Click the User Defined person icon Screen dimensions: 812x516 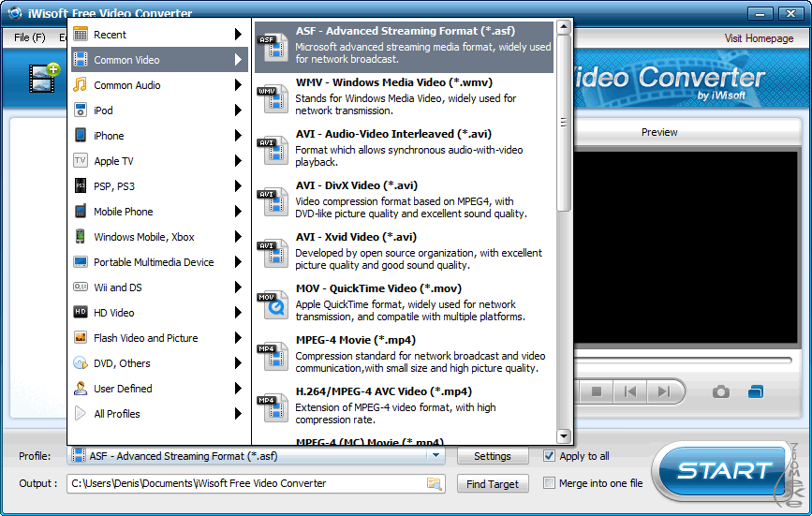coord(81,388)
